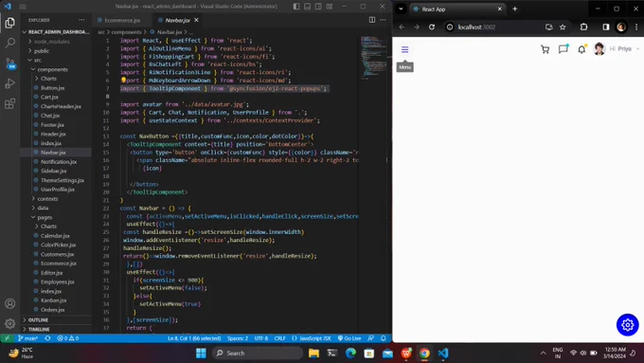The width and height of the screenshot is (644, 363).
Task: Click the code minimap in the editor
Action: [x=373, y=58]
